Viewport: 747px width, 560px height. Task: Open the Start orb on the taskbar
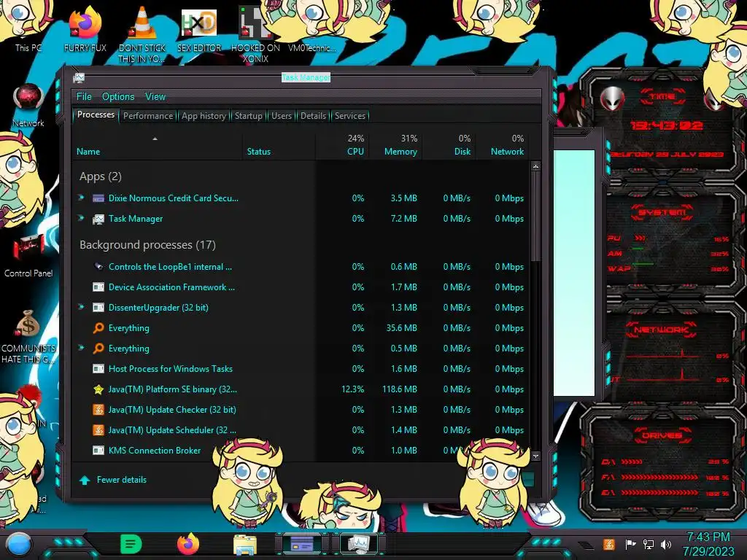point(19,545)
